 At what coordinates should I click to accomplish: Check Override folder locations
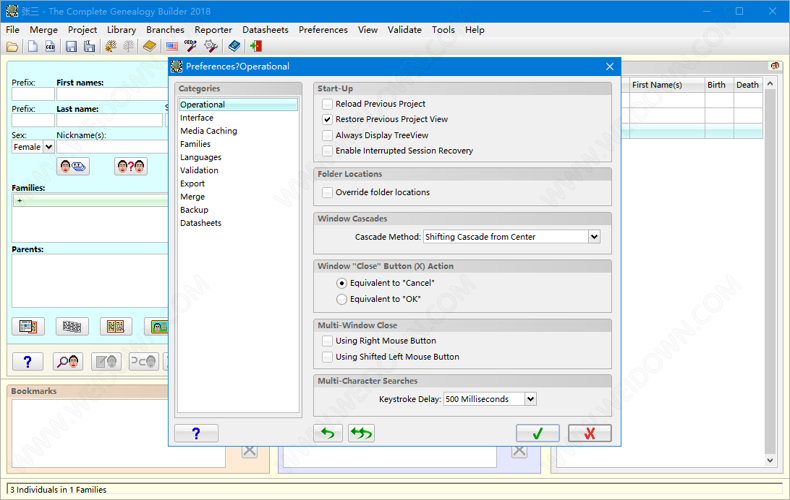[x=327, y=193]
